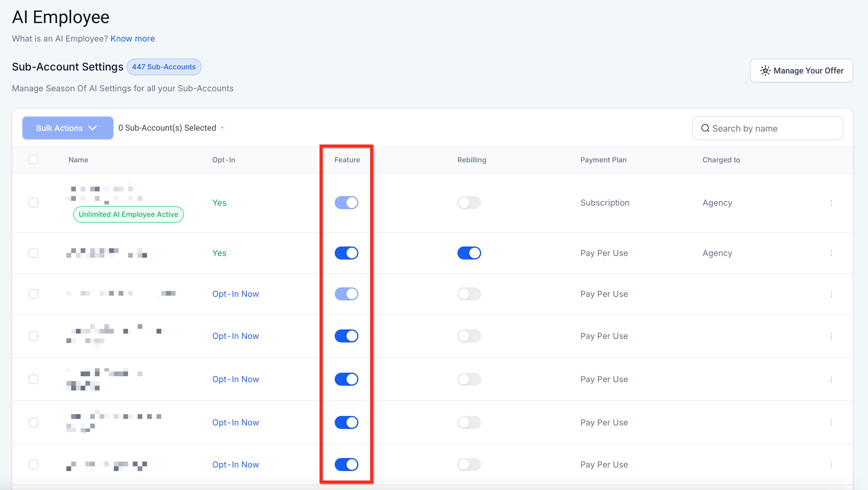Open three-dot menu for Subscription row
The width and height of the screenshot is (868, 490).
pos(831,203)
